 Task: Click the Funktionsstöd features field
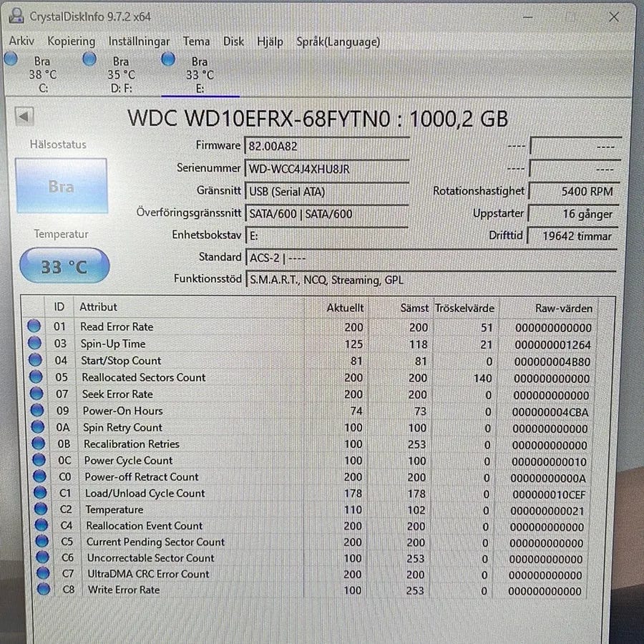(x=431, y=280)
